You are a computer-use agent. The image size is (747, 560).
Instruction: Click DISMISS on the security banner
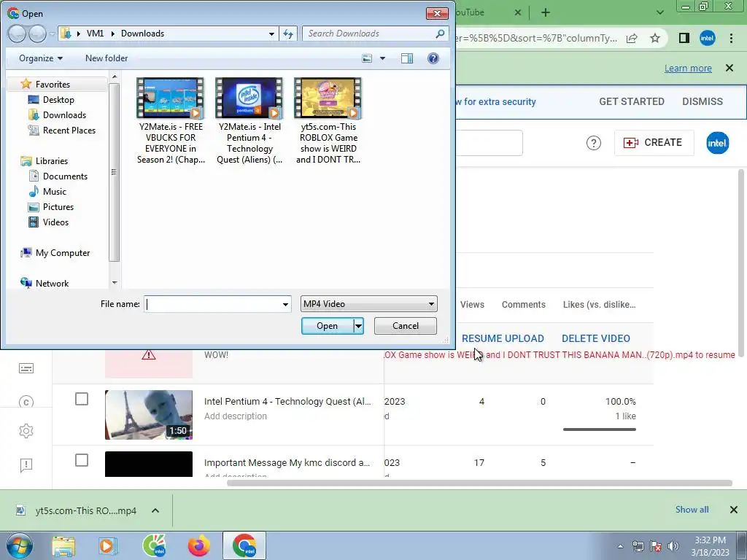click(x=703, y=101)
